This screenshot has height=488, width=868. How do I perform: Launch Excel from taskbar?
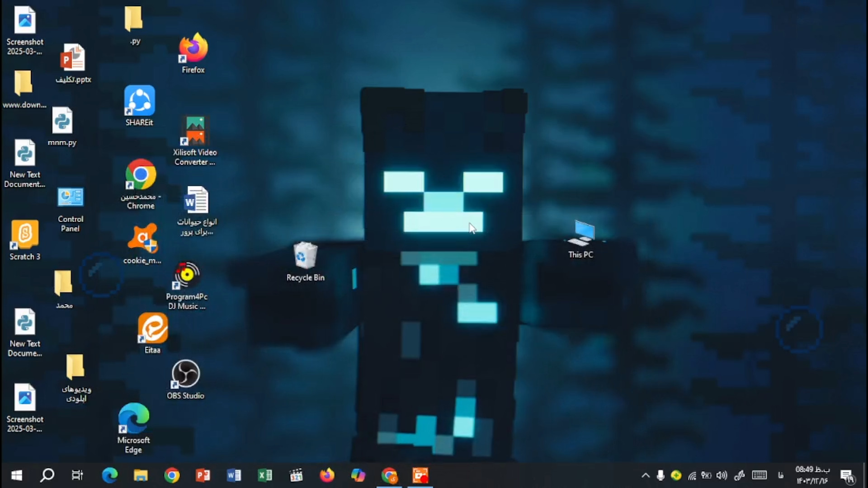(265, 475)
